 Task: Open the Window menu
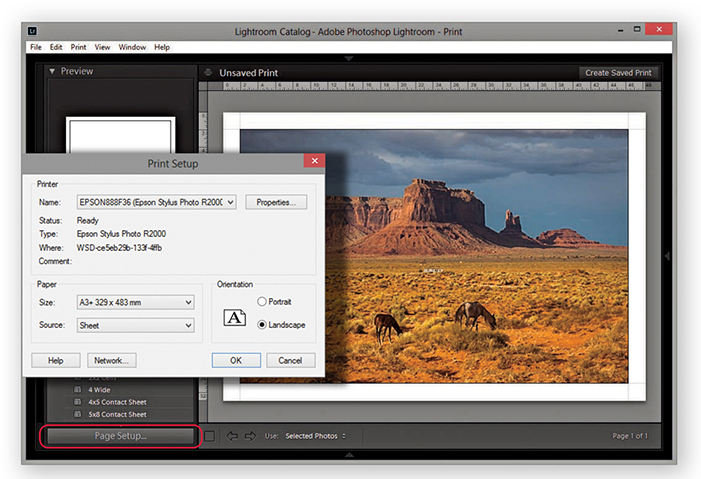pyautogui.click(x=131, y=47)
